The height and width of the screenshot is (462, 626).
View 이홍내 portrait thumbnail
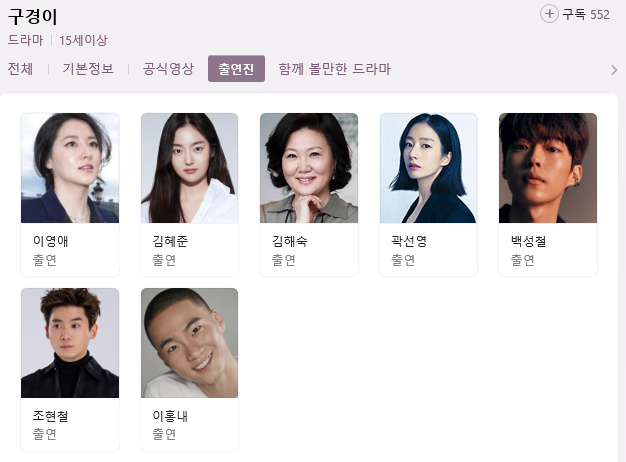(x=189, y=343)
